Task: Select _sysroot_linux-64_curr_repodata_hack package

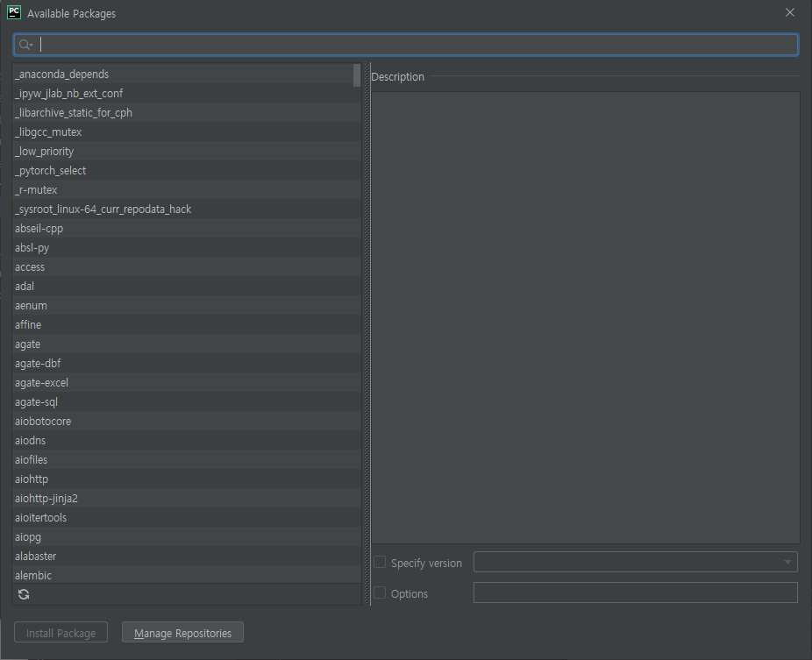Action: point(187,209)
